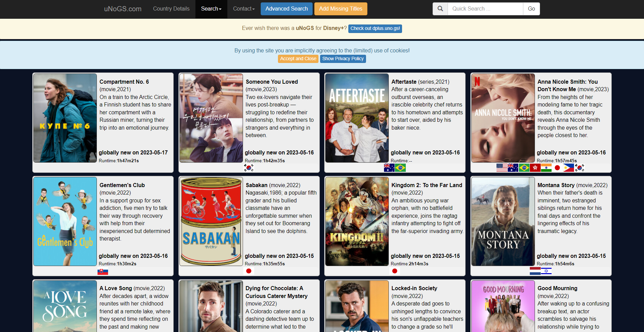Open Country Details page

coord(171,9)
